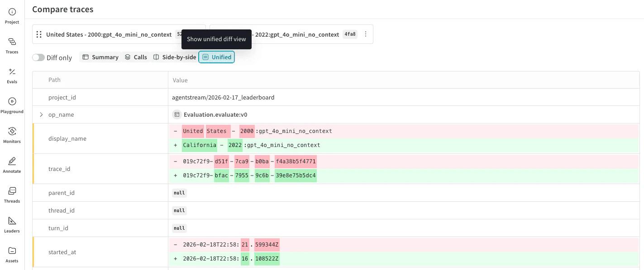Open the Annotate sidebar icon
This screenshot has width=644, height=270.
click(12, 165)
